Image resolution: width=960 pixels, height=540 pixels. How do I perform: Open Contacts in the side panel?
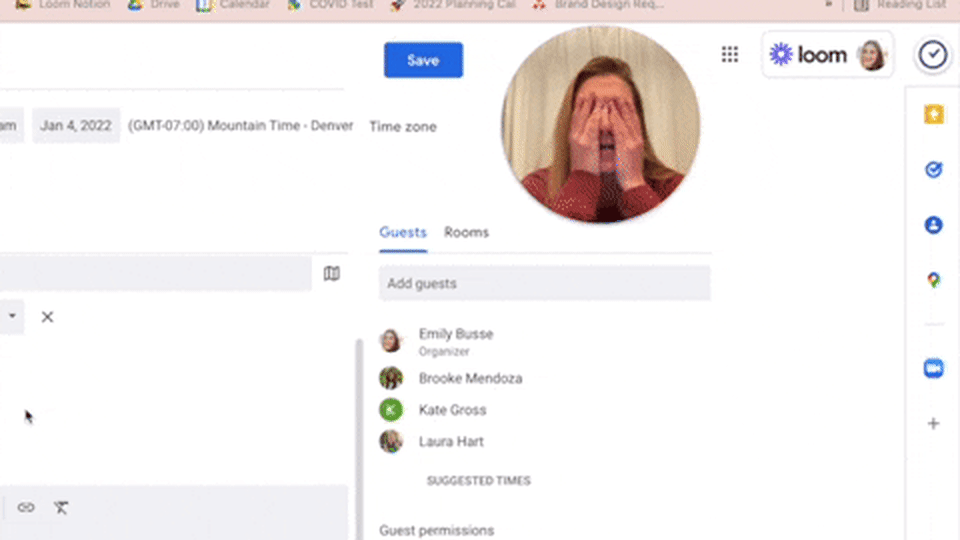click(x=933, y=225)
